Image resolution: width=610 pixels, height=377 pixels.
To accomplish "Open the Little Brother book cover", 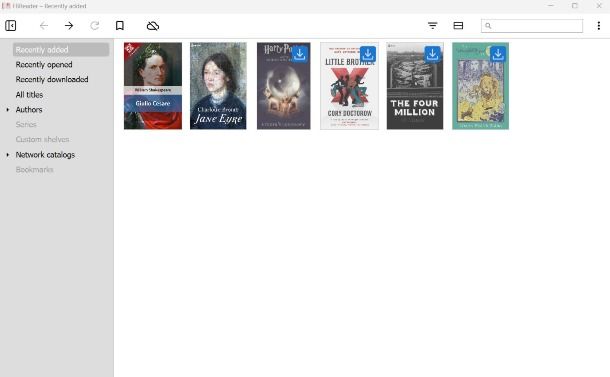I will [x=349, y=86].
